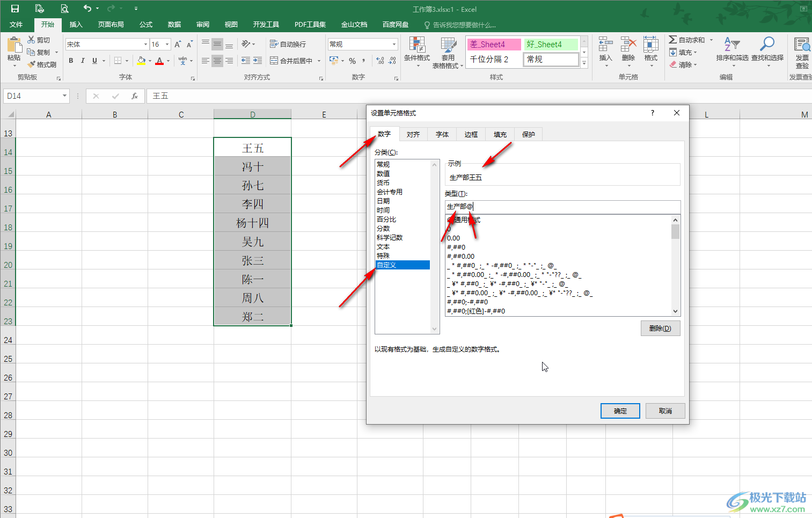Click Wrap Text (自动换行)
This screenshot has height=518, width=812.
pos(288,44)
